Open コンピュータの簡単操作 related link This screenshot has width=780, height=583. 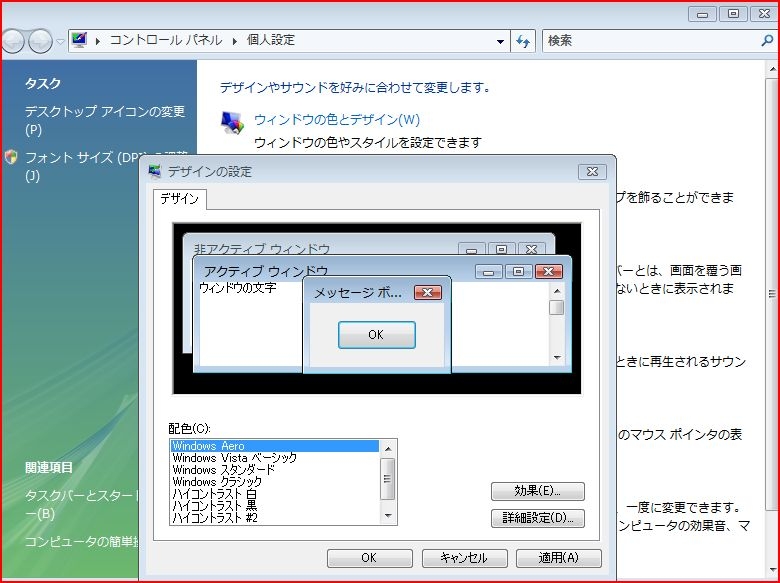pyautogui.click(x=82, y=541)
